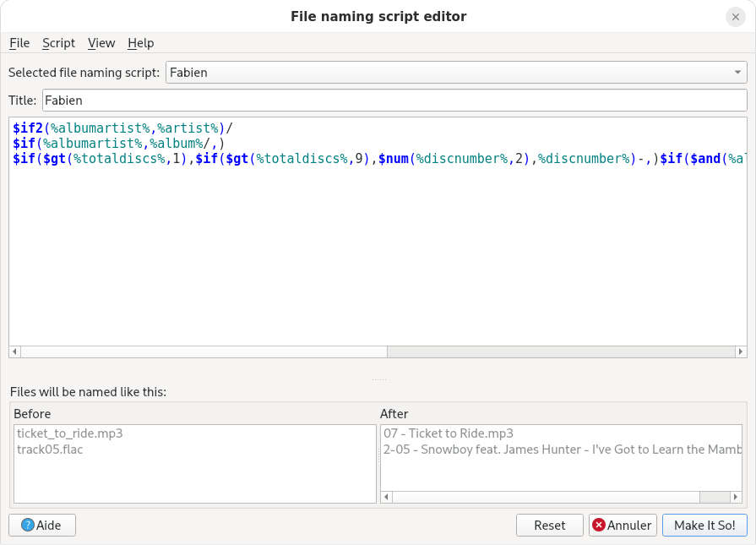Click the script editor's left scroll arrow
Viewport: 756px width, 545px height.
[x=14, y=352]
